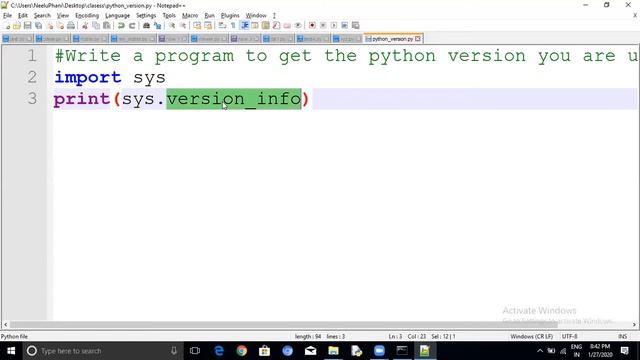Toggle Show All Characters icon

coord(233,25)
